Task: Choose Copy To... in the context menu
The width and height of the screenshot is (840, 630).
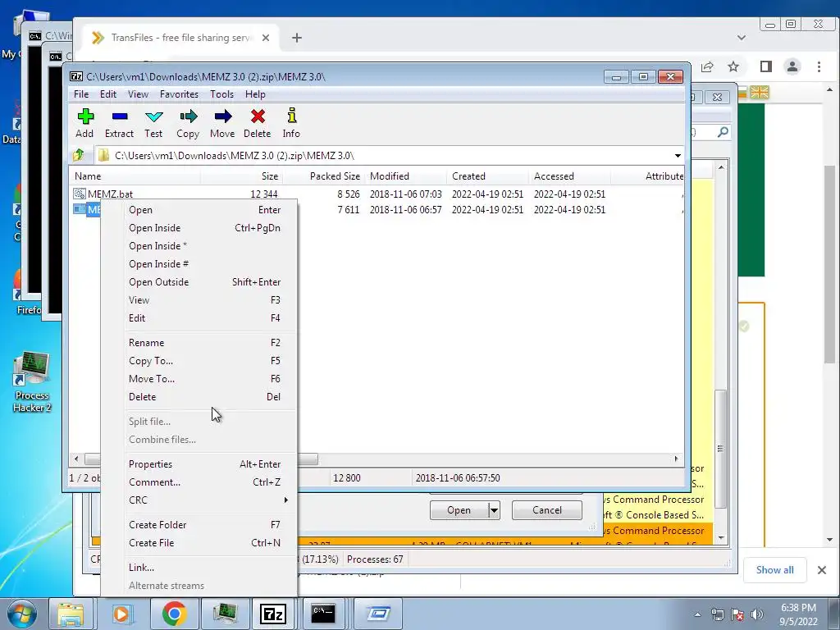Action: (x=199, y=361)
